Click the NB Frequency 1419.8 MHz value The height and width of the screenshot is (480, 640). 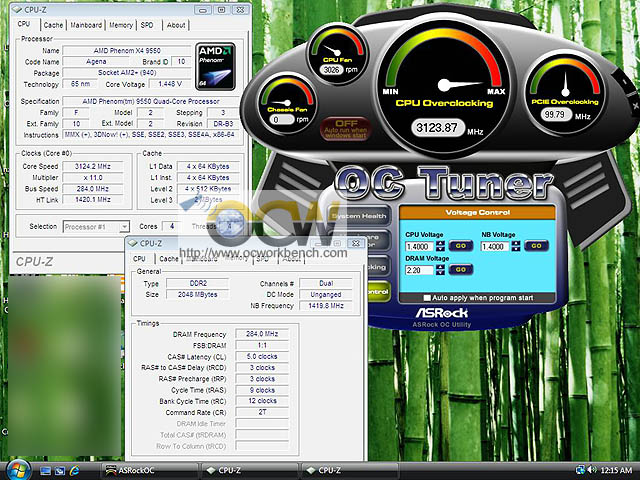point(326,305)
